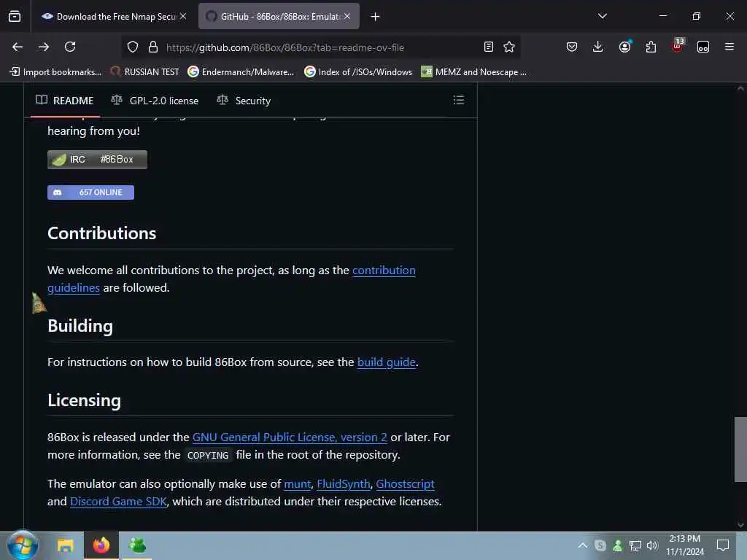This screenshot has width=747, height=560.
Task: Save page to Pocket
Action: pyautogui.click(x=572, y=47)
